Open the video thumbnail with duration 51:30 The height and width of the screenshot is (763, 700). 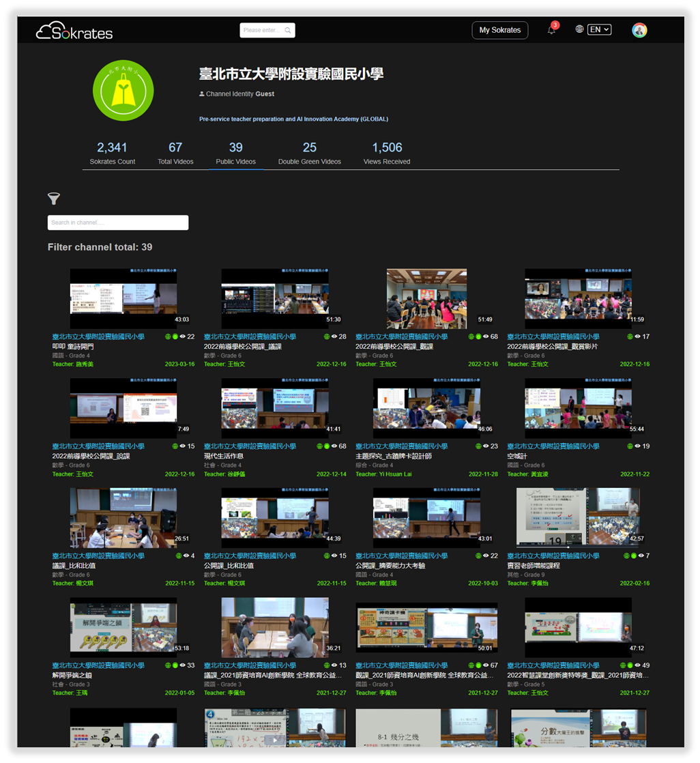(275, 299)
